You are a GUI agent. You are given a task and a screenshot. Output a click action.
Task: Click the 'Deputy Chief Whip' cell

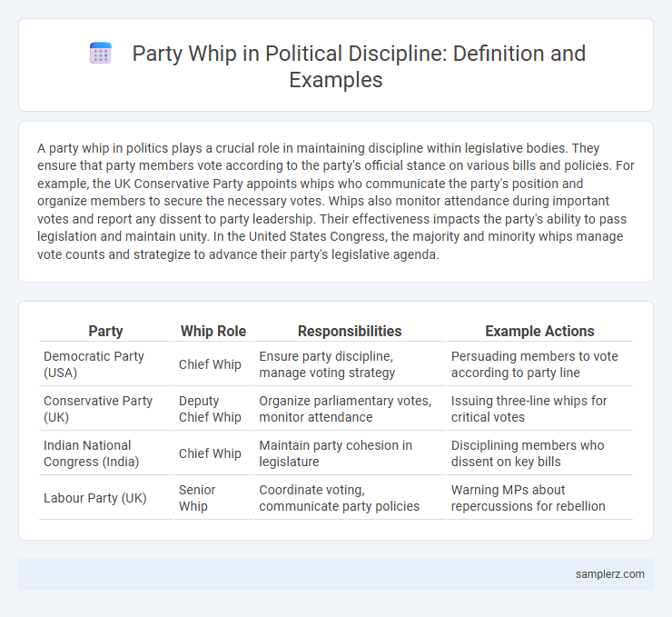213,409
